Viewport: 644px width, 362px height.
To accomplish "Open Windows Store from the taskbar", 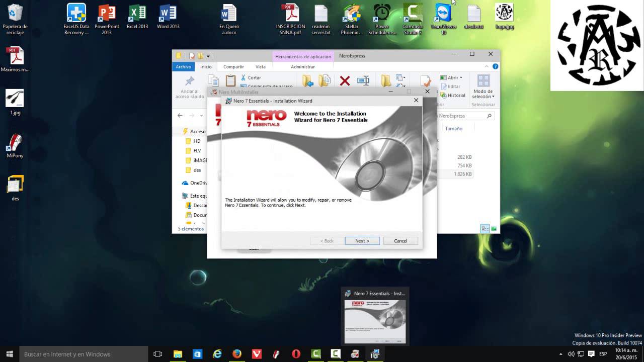I will 198,354.
